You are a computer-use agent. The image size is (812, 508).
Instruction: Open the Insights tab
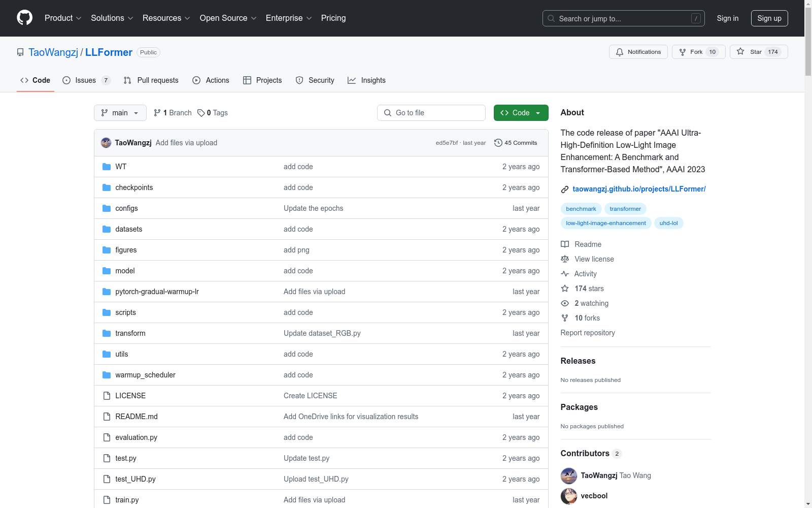click(x=366, y=80)
